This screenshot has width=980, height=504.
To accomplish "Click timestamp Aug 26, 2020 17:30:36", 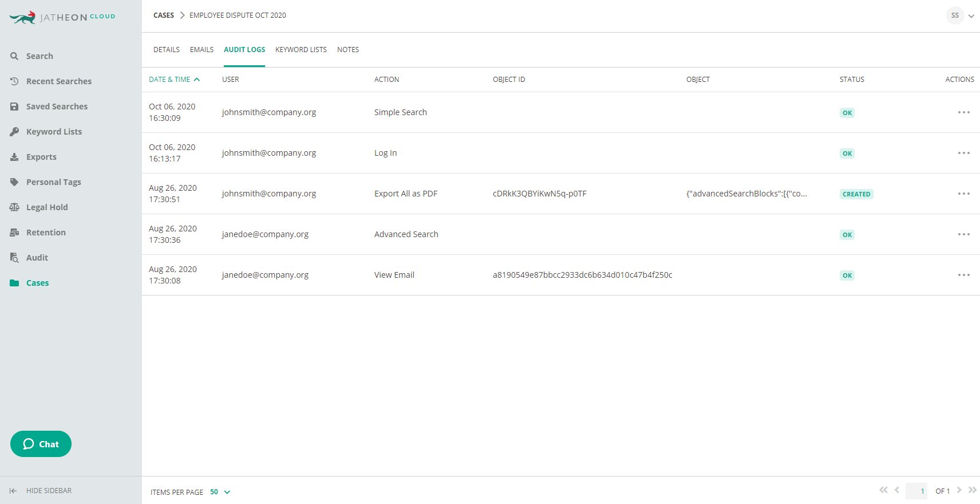I will 173,234.
